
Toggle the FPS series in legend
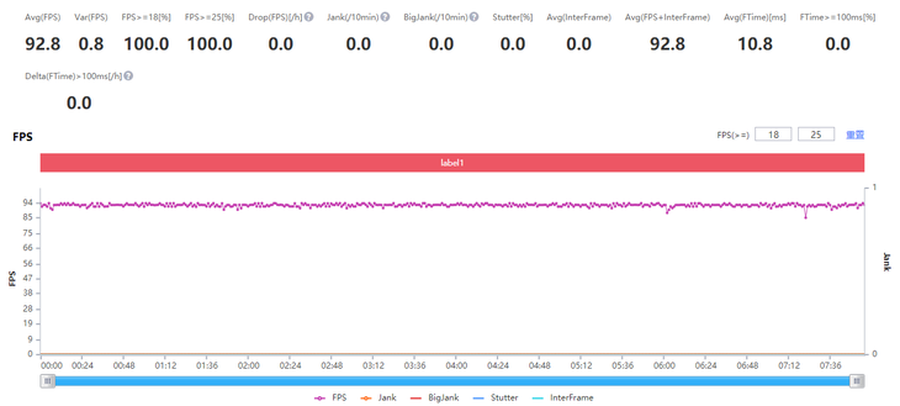click(x=329, y=397)
